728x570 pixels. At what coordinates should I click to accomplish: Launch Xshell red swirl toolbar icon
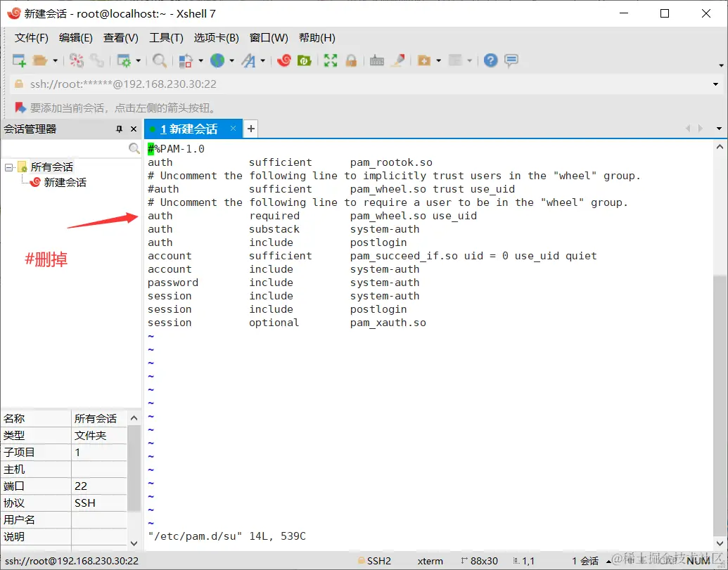[x=284, y=60]
